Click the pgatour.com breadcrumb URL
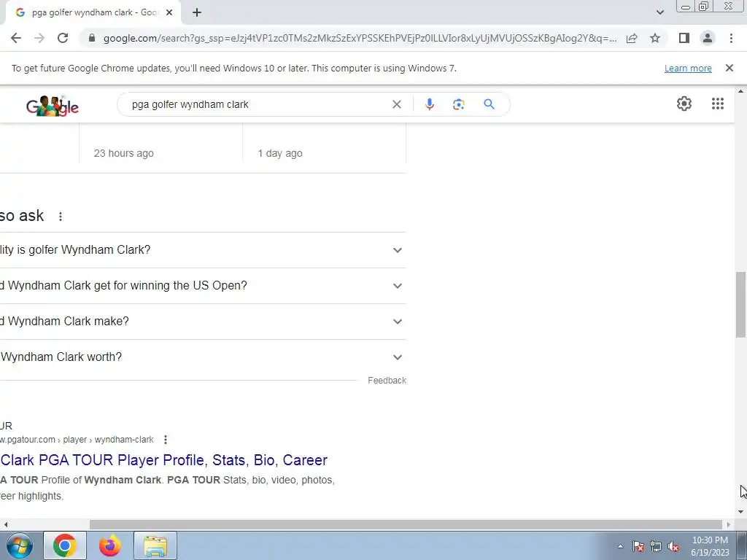The image size is (747, 560). point(77,440)
